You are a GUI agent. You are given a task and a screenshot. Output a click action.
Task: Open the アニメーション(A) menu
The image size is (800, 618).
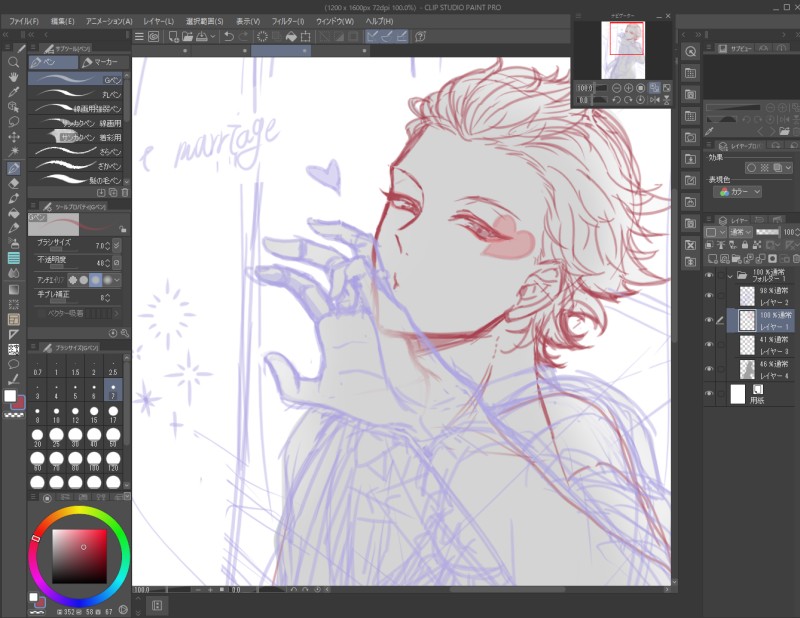point(109,21)
